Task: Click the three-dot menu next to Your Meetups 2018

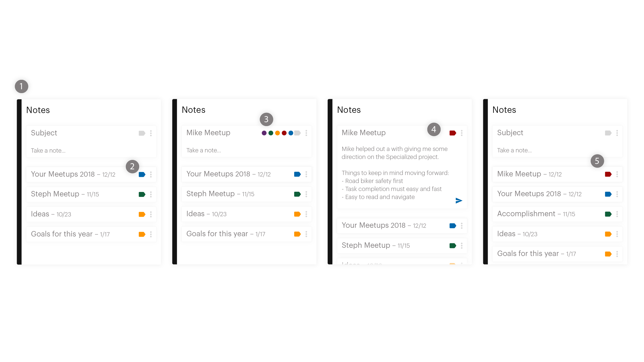Action: [x=152, y=174]
